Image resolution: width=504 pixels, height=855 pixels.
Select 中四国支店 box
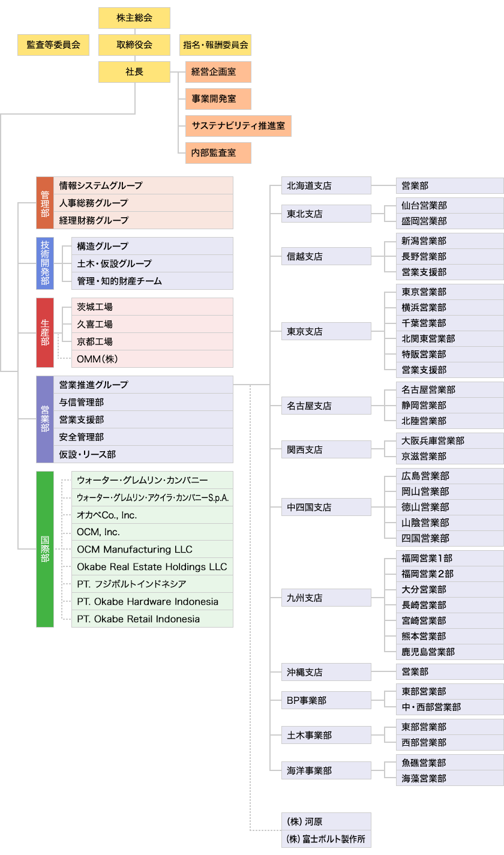(x=326, y=507)
